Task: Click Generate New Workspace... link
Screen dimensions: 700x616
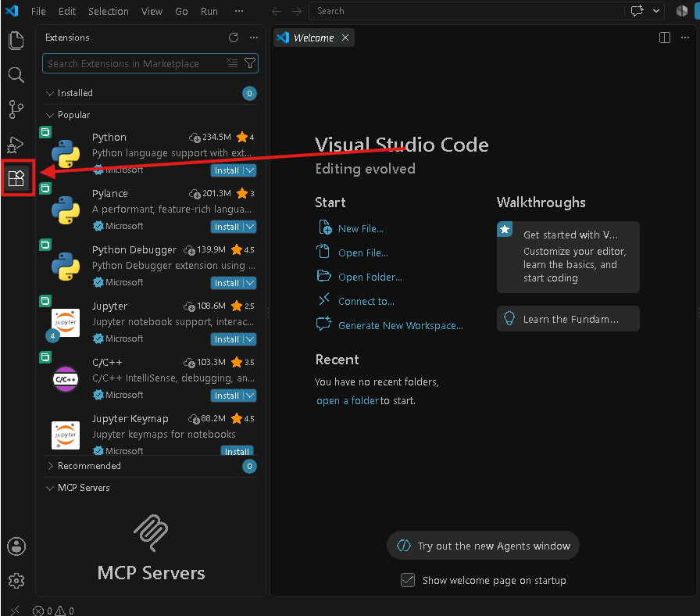Action: click(401, 326)
